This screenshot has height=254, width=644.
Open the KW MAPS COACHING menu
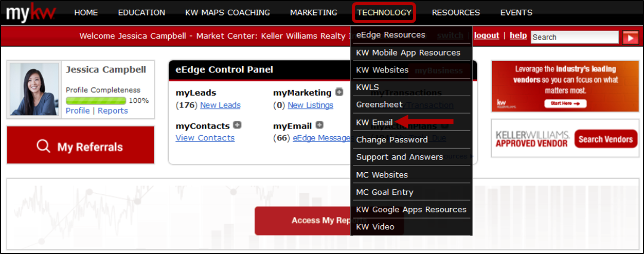227,12
